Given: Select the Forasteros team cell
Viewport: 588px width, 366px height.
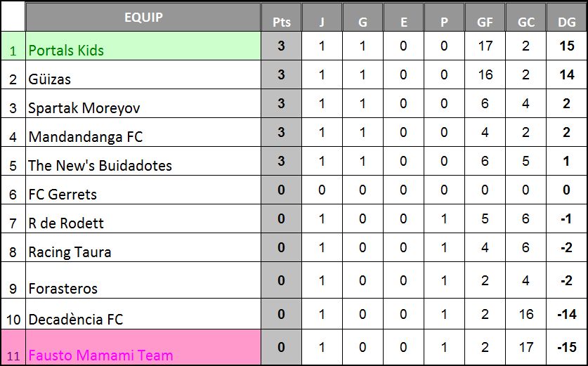Looking at the screenshot, I should click(143, 280).
